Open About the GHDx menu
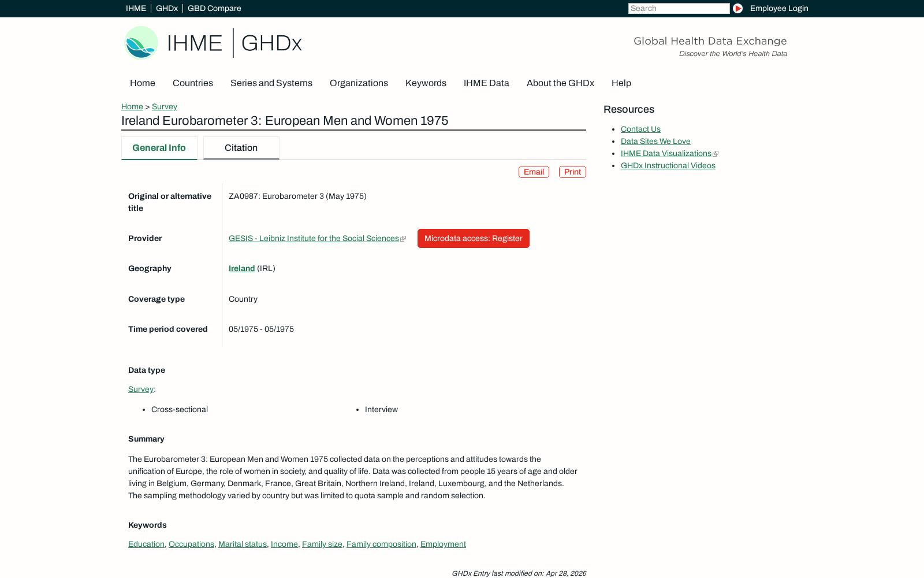Image resolution: width=924 pixels, height=578 pixels. point(560,83)
